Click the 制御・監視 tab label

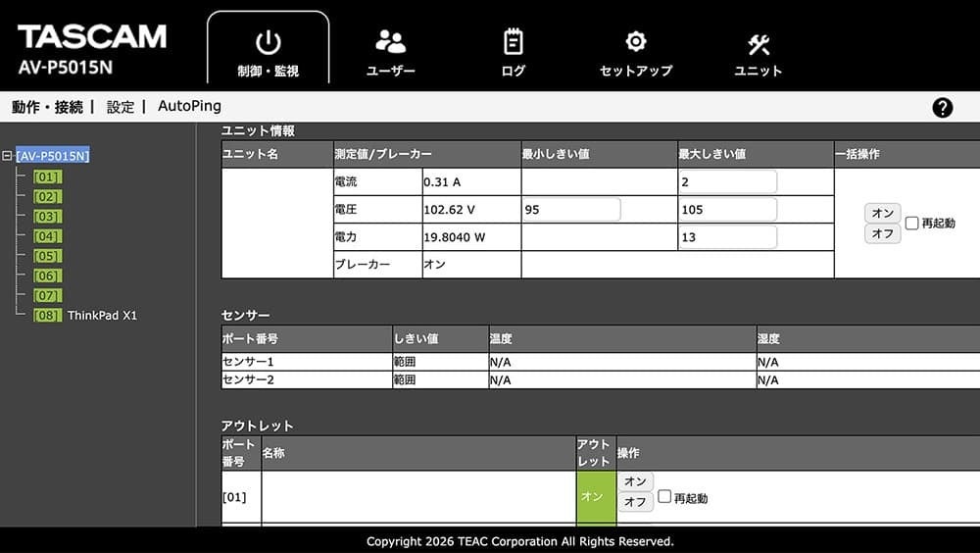tap(269, 72)
